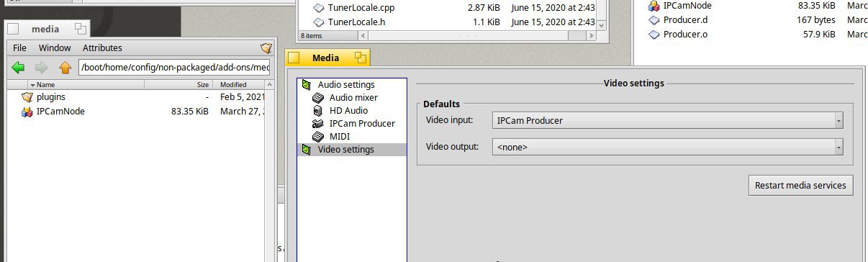Select the IPCam Producer icon in list
Screen dimensions: 868x262
(x=318, y=124)
